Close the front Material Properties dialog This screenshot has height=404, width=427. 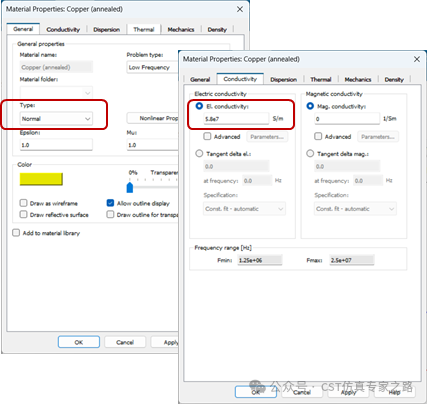click(417, 59)
